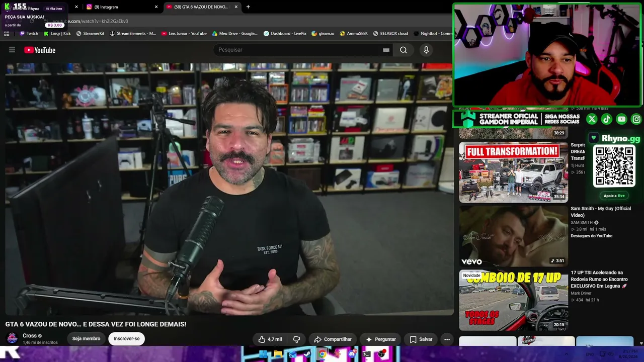
Task: Subscribe with the Inscrever-se button
Action: click(x=127, y=339)
